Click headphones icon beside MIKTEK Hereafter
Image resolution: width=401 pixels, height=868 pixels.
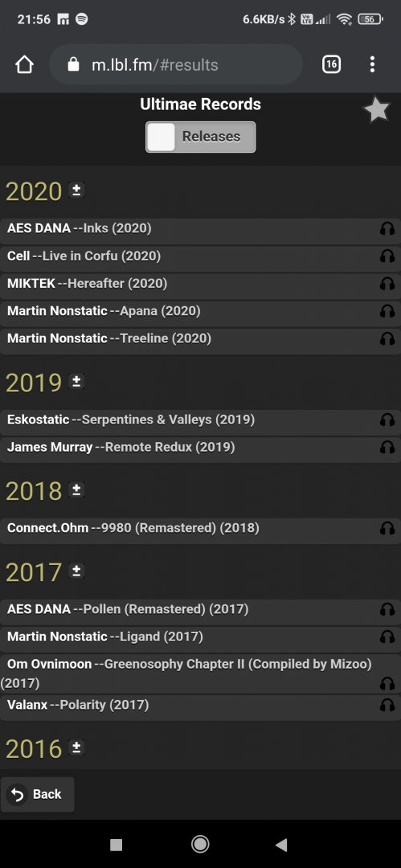pyautogui.click(x=387, y=284)
